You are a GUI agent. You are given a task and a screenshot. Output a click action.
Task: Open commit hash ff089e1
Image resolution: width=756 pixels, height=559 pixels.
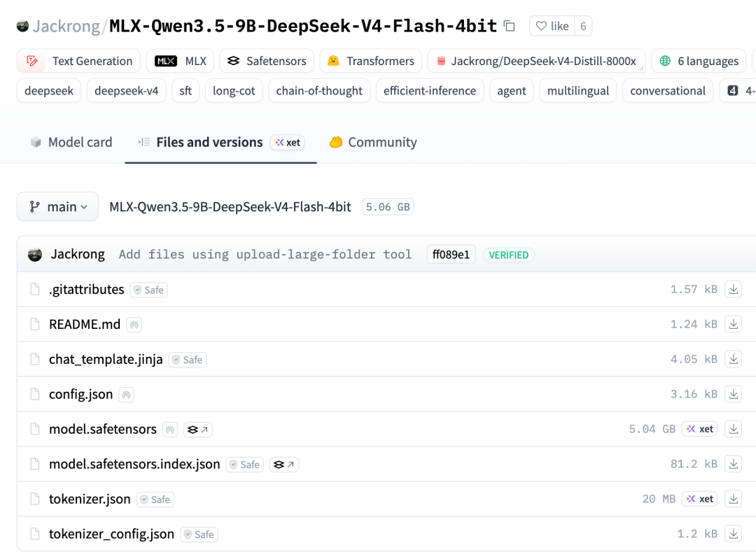pyautogui.click(x=451, y=255)
